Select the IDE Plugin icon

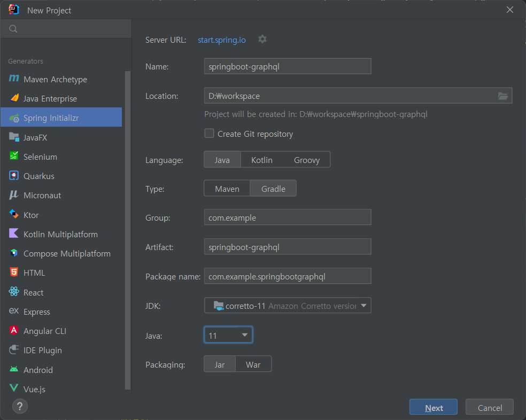(x=14, y=349)
